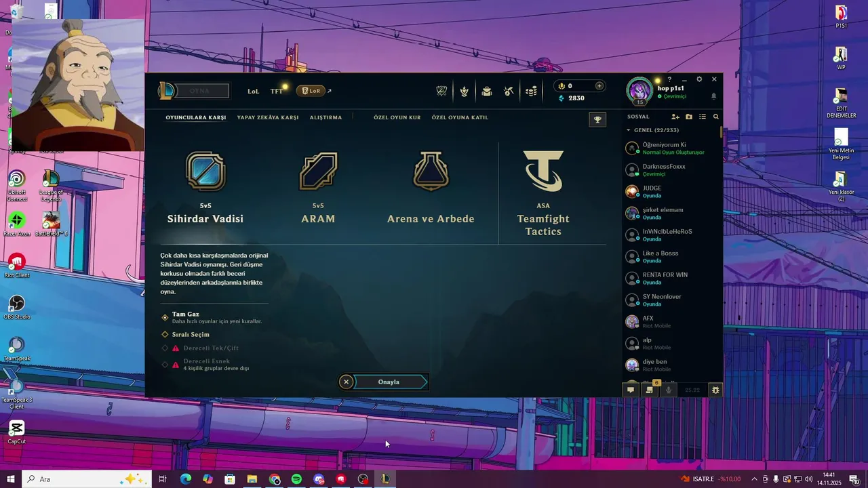Select friend Like a Bosss
Viewport: 868px width, 488px height.
671,257
